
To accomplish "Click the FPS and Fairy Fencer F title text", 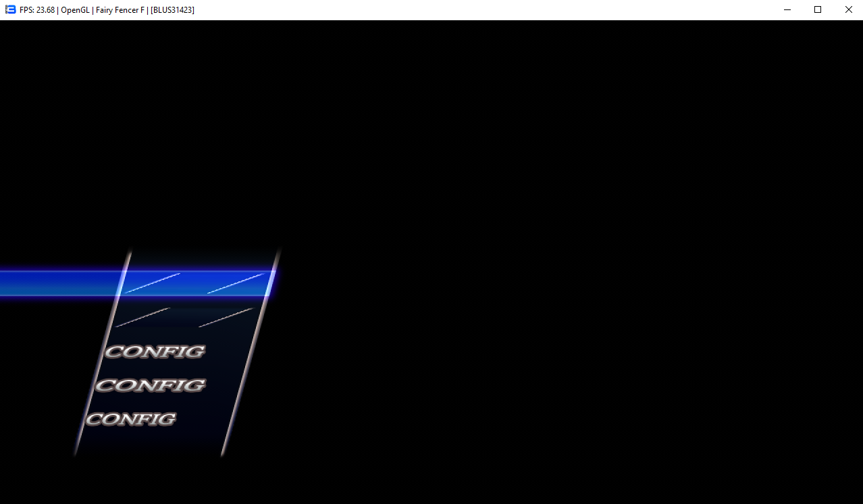I will click(x=107, y=10).
